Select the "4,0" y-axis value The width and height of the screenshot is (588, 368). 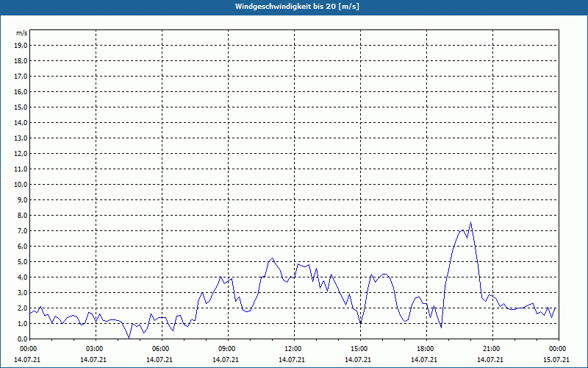click(22, 277)
